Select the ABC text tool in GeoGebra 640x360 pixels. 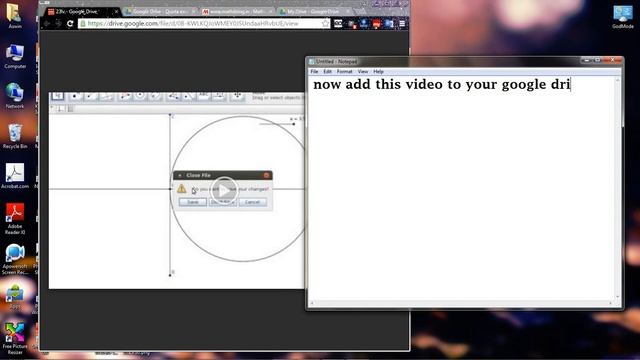tap(203, 97)
